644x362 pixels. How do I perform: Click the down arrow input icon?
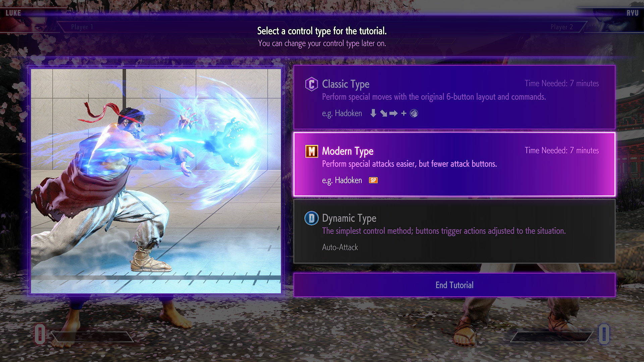click(x=373, y=113)
